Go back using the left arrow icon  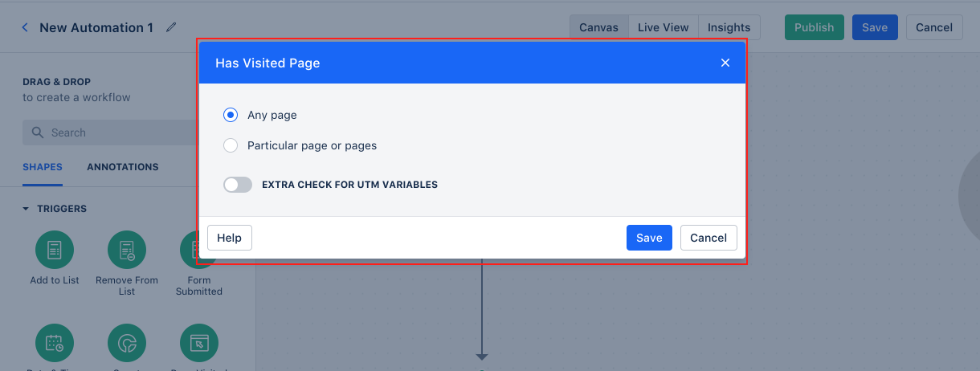coord(25,27)
